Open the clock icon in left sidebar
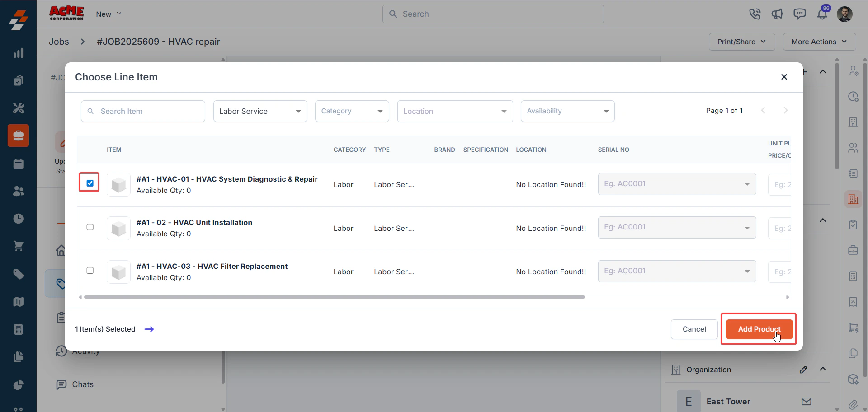This screenshot has width=868, height=412. tap(18, 219)
